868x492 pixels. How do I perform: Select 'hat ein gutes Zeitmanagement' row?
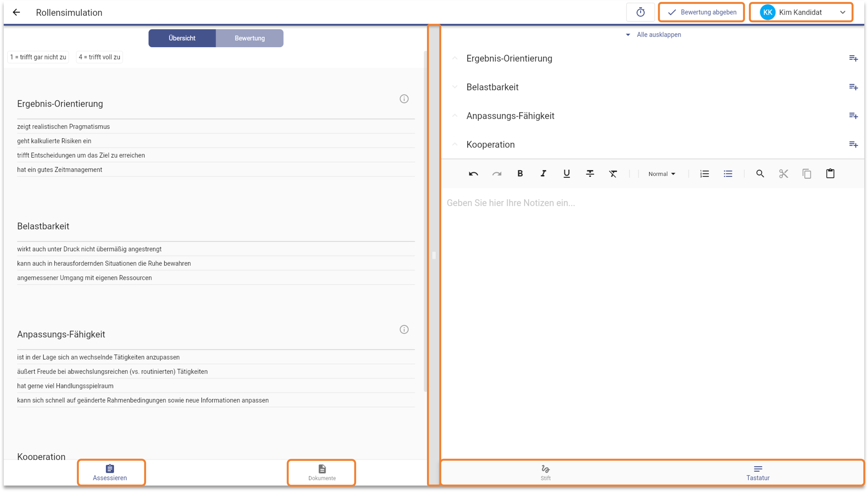coord(216,170)
